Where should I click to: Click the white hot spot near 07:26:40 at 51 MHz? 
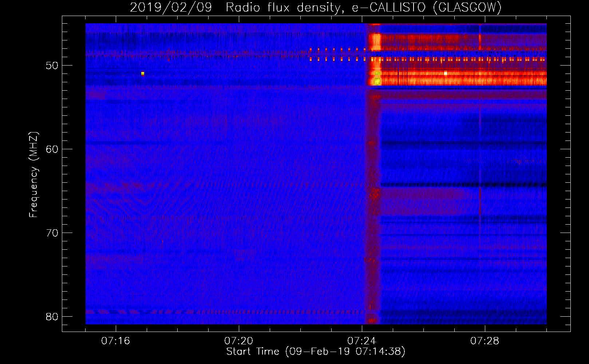[x=445, y=73]
